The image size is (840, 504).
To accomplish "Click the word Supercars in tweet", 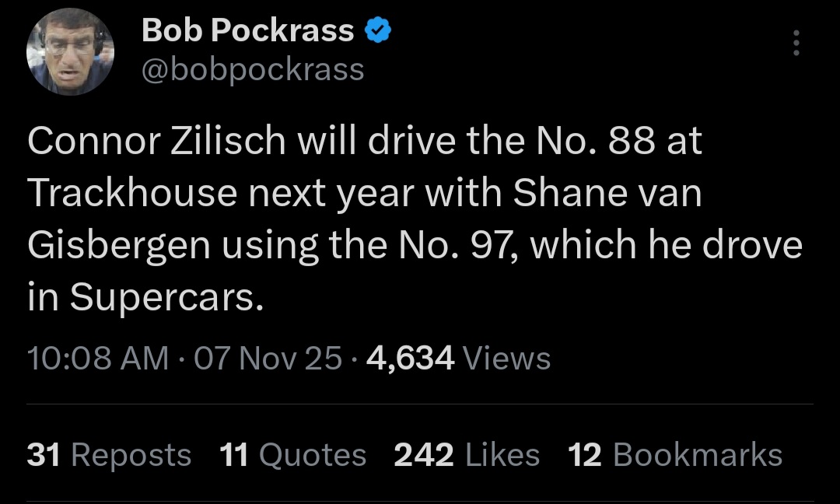I will coord(162,298).
